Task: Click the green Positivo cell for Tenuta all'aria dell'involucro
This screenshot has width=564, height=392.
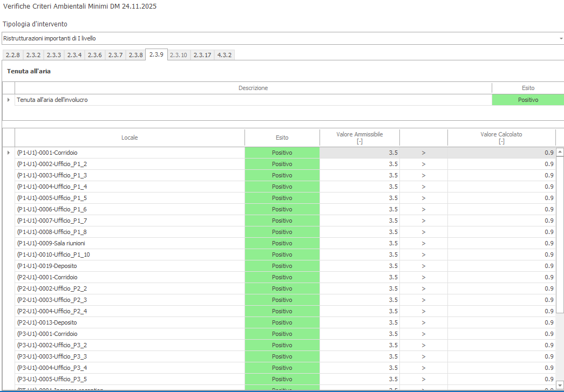Action: coord(527,100)
